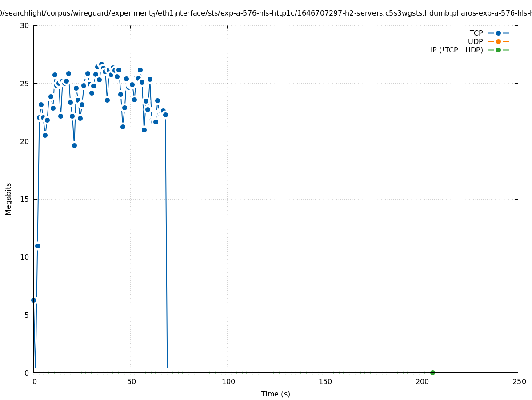Click the 200 tick label on x-axis

pyautogui.click(x=422, y=382)
